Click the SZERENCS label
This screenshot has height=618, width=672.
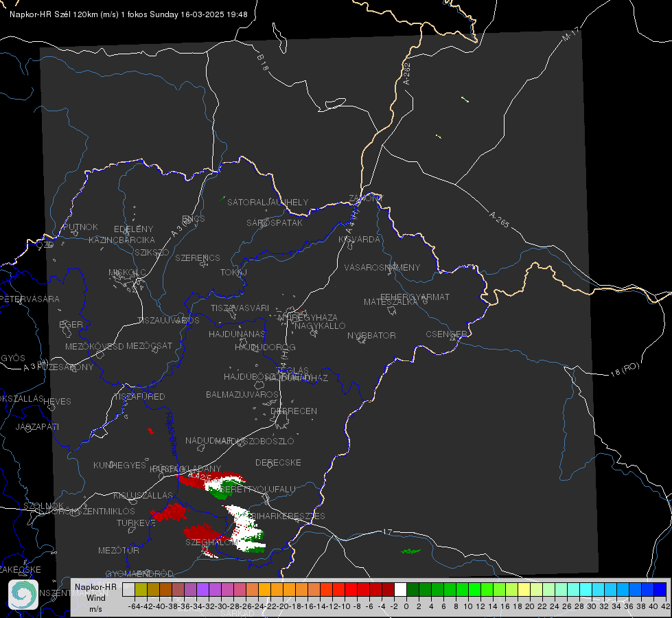point(198,257)
